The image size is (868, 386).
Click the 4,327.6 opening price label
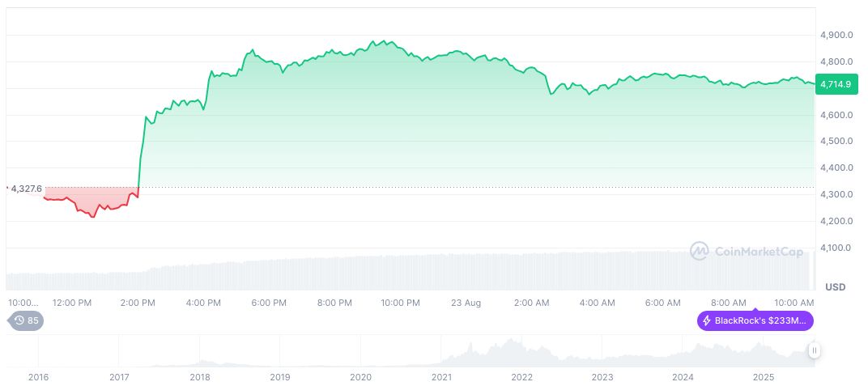click(x=27, y=189)
